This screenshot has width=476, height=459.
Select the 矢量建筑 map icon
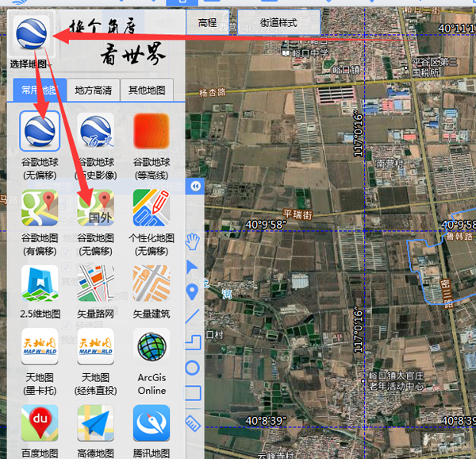click(x=152, y=283)
